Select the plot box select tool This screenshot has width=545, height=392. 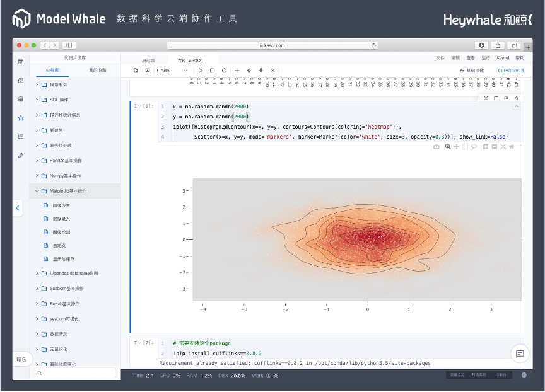[466, 147]
